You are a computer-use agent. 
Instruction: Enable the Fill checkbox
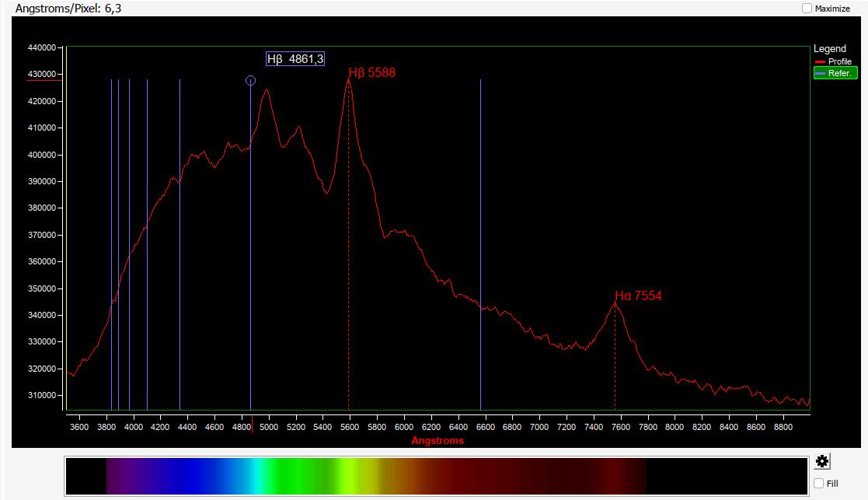point(819,484)
